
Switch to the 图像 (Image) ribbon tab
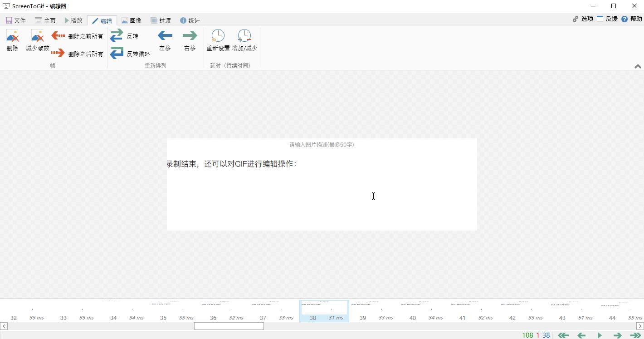[x=131, y=20]
